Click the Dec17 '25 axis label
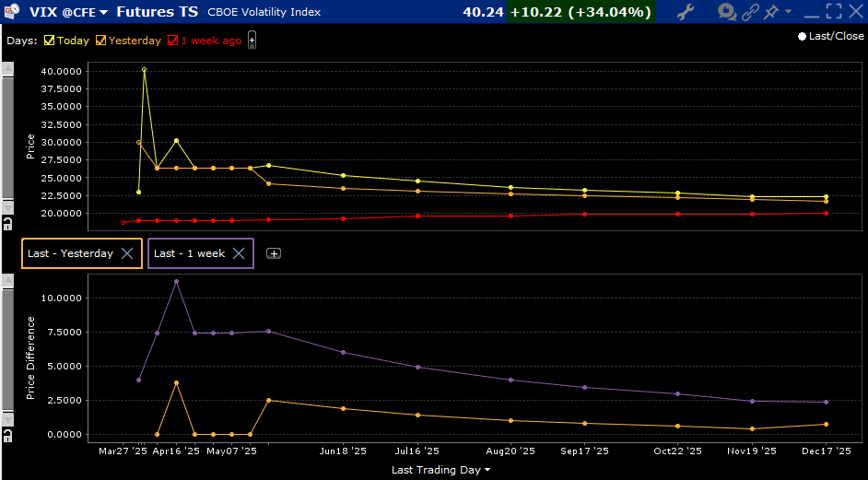Screen dimensions: 868x480 [827, 451]
